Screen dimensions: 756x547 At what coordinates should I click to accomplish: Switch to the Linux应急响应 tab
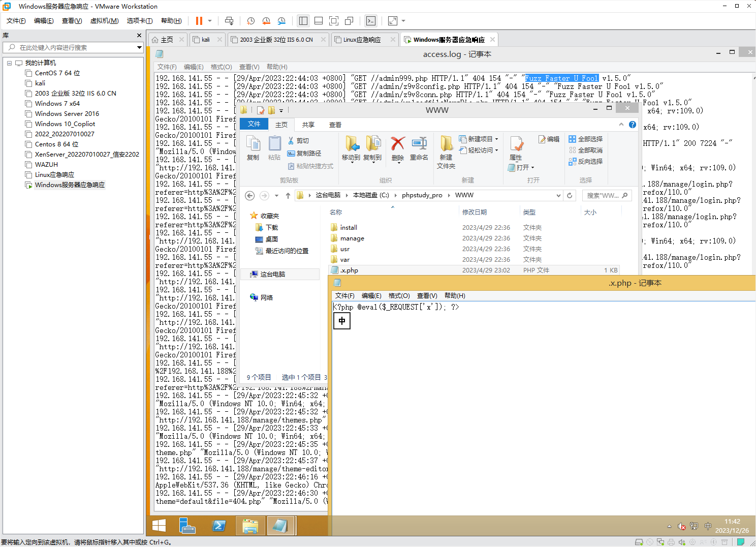click(x=362, y=40)
